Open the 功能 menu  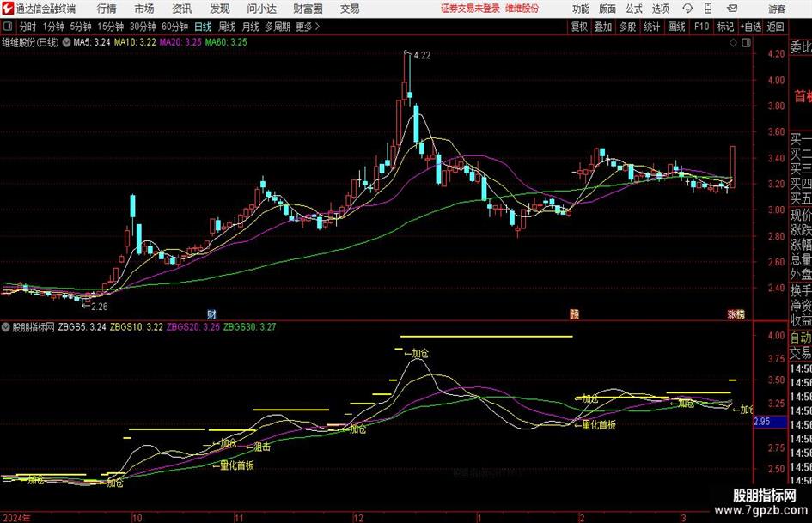pos(581,9)
